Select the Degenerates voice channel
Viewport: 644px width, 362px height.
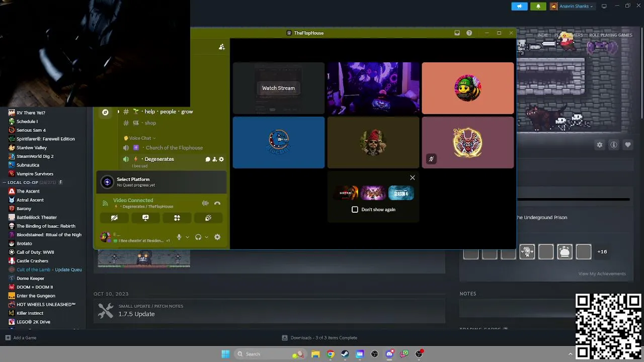(159, 159)
